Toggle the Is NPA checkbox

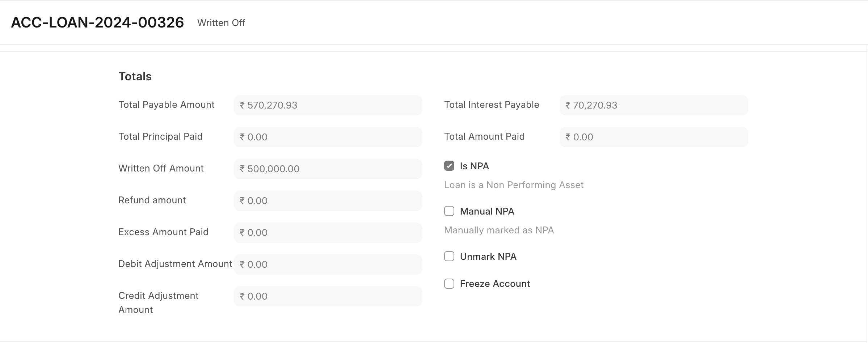click(449, 166)
